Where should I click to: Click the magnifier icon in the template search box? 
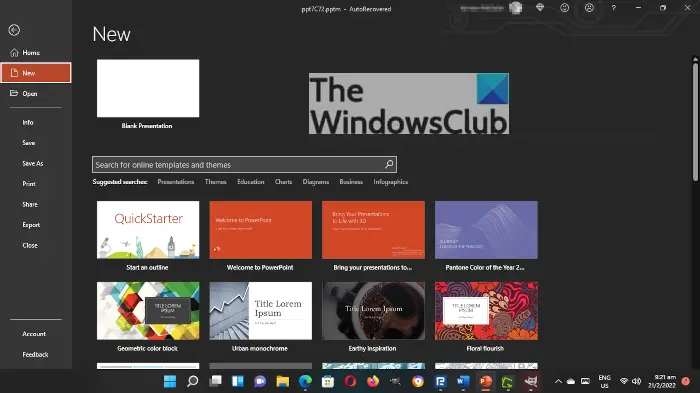click(389, 164)
